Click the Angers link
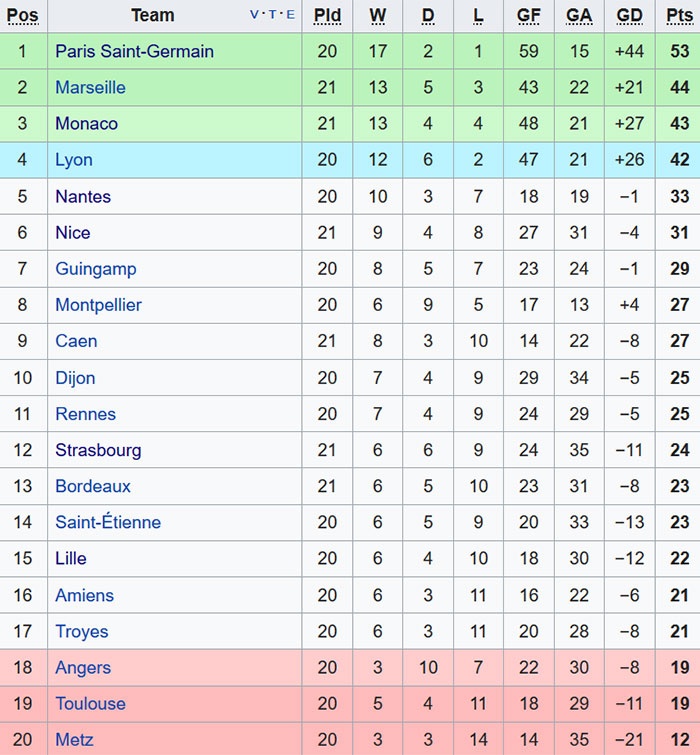The height and width of the screenshot is (755, 700). (x=83, y=668)
